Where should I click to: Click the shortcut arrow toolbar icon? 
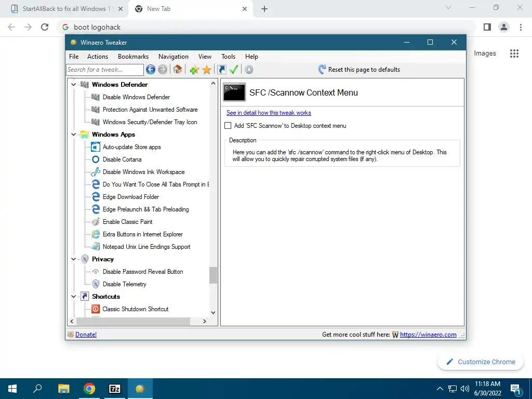(221, 70)
